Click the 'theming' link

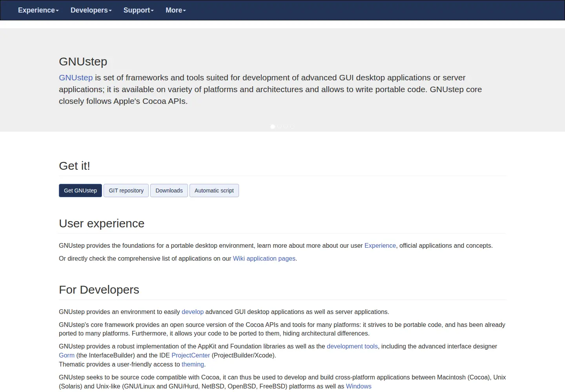pyautogui.click(x=193, y=364)
